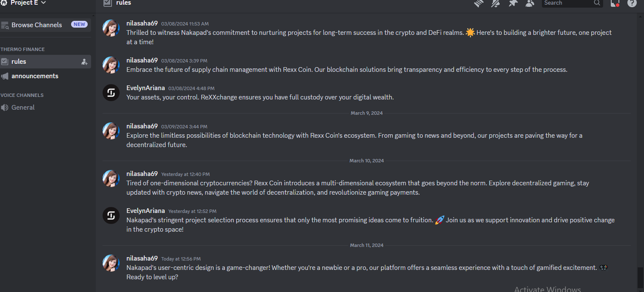Toggle notification settings bell icon
The height and width of the screenshot is (292, 644).
coord(495,3)
